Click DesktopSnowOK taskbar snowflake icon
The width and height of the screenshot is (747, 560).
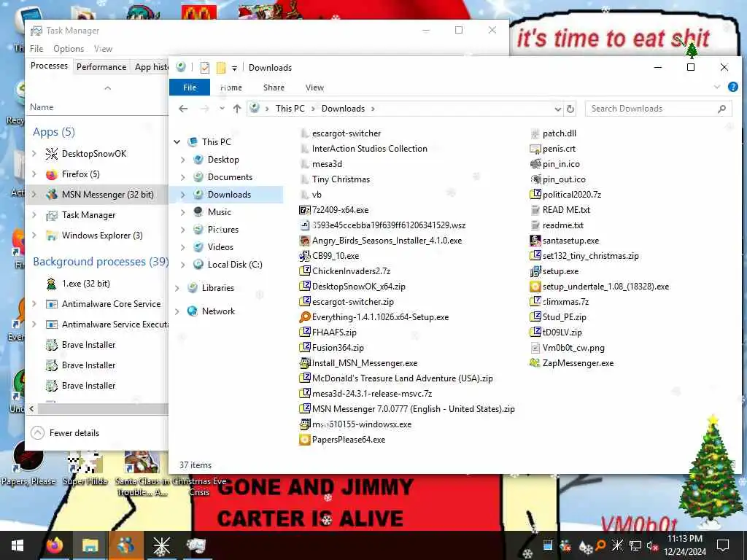161,545
